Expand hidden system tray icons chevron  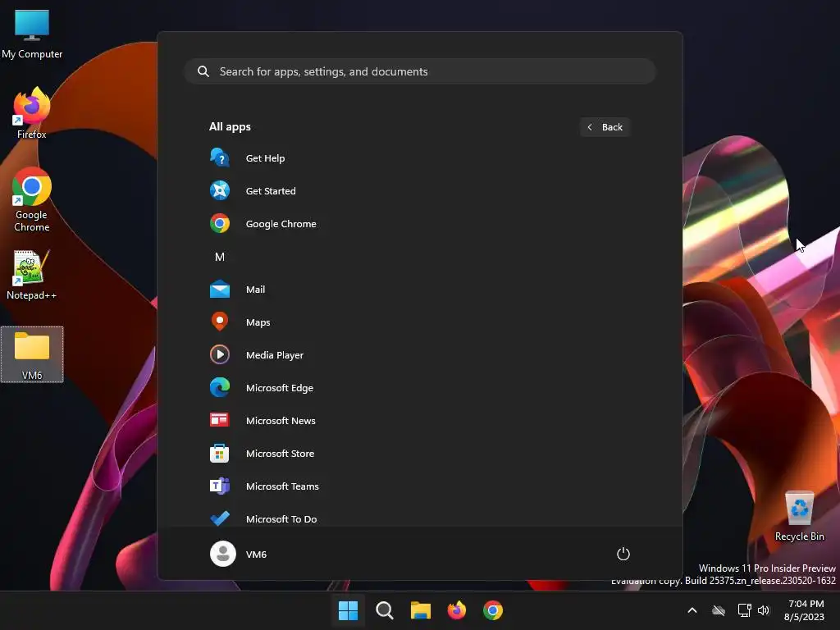(x=692, y=610)
